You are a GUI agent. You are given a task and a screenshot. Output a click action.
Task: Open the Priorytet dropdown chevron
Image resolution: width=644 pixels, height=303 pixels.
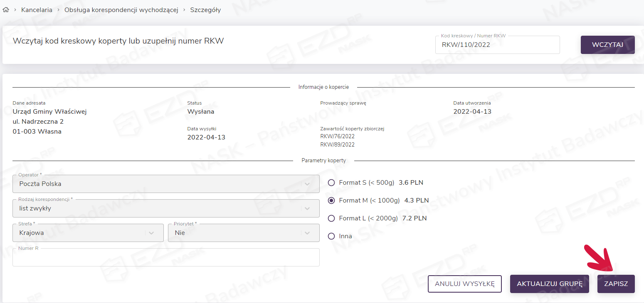click(x=307, y=233)
